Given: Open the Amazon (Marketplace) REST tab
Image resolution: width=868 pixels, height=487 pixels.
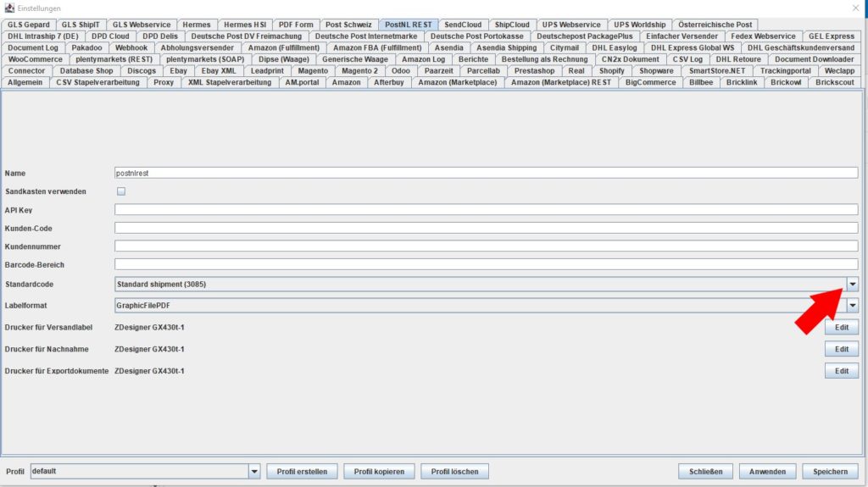Looking at the screenshot, I should point(561,82).
